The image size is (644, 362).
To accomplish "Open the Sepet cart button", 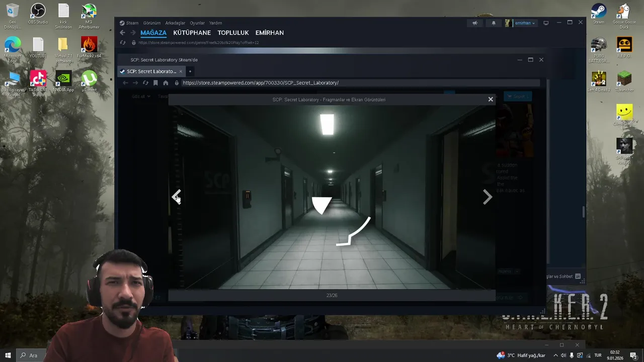I will pyautogui.click(x=518, y=96).
